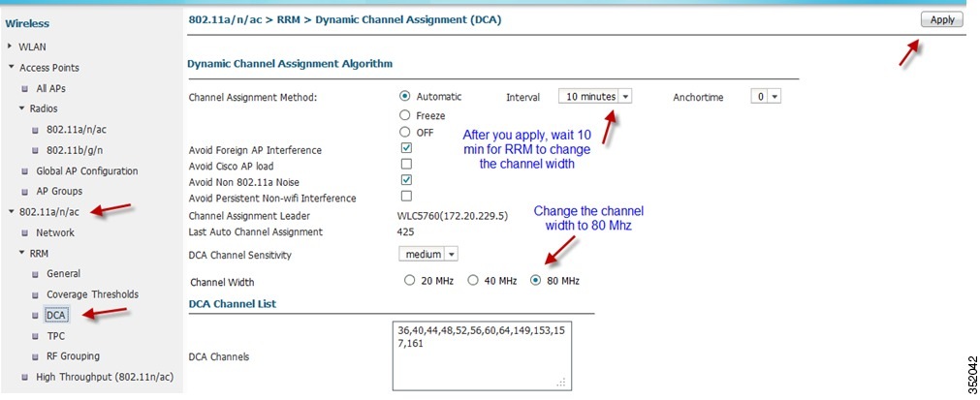
Task: Click the Global AP Configuration bullet icon
Action: point(25,171)
